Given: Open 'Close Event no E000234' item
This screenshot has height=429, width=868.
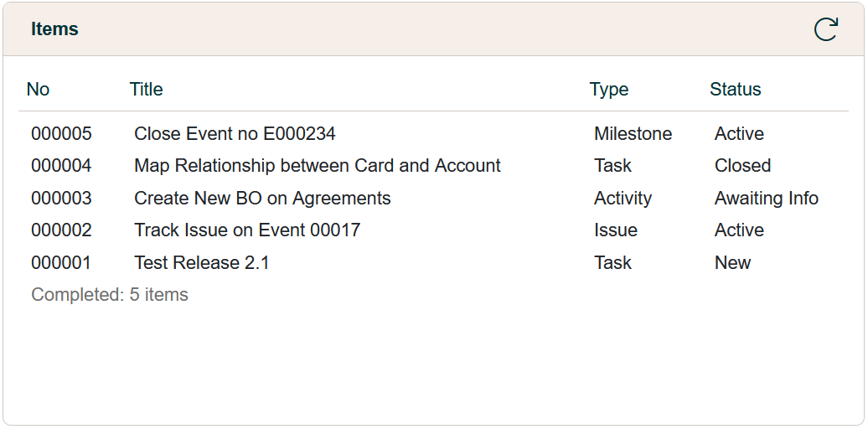Looking at the screenshot, I should (x=235, y=134).
